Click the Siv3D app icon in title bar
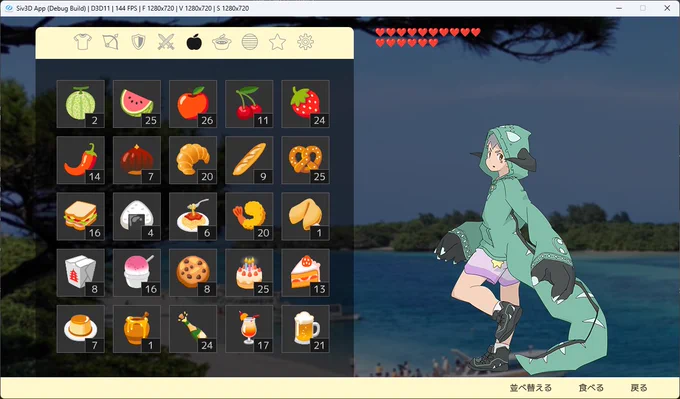680x399 pixels. point(8,8)
